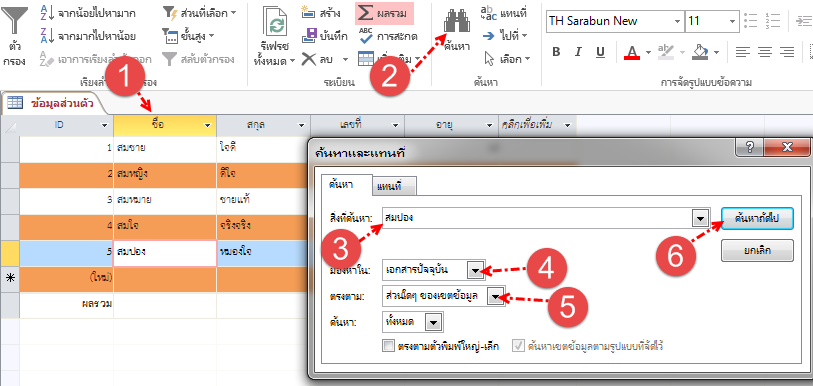
Task: Click the Cancel button in the dialog
Action: click(757, 250)
